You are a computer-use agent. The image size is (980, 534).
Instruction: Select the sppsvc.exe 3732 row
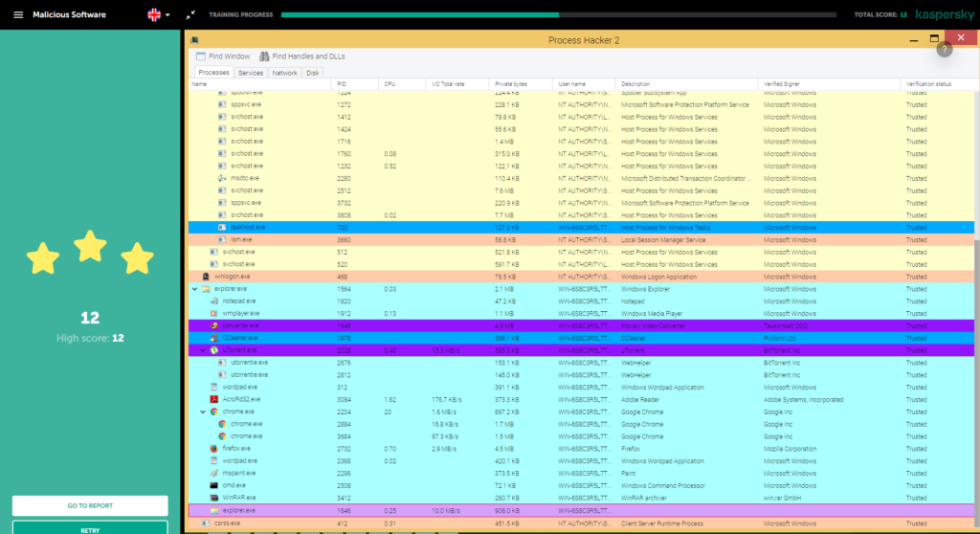(x=581, y=203)
